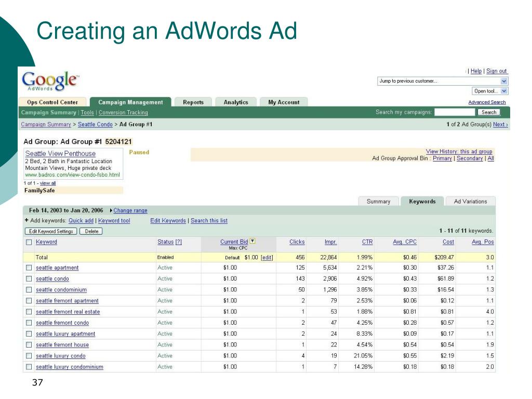Screen dimensions: 532x399
Task: Sort by the Cost column header
Action: click(x=448, y=242)
